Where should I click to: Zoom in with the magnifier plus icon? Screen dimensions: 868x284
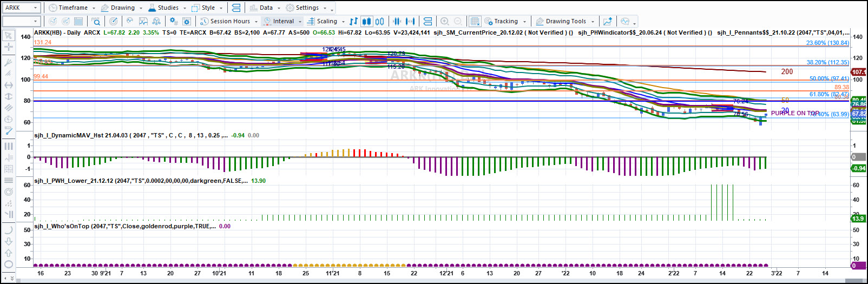[x=445, y=21]
